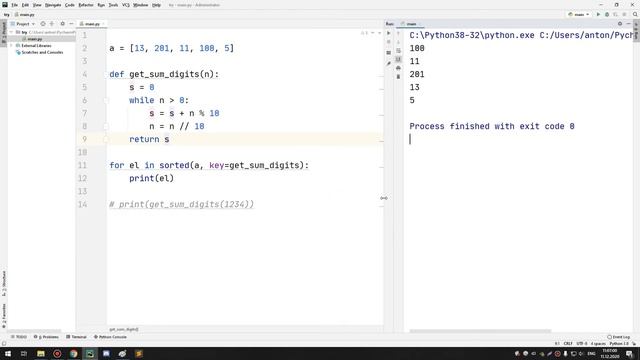Click the scroll down arrow in Run panel
This screenshot has width=640, height=360.
[x=398, y=42]
